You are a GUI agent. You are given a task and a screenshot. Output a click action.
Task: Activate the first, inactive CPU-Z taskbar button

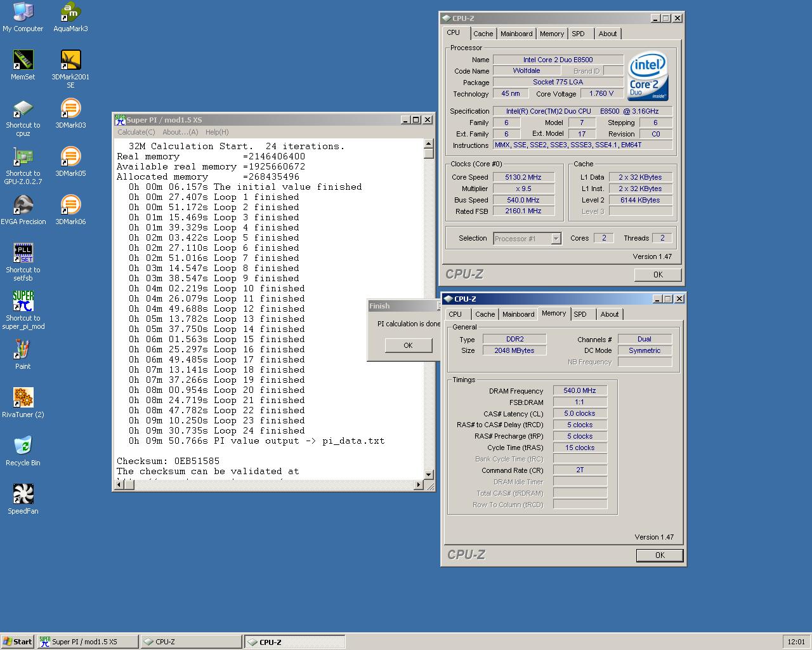pos(191,642)
